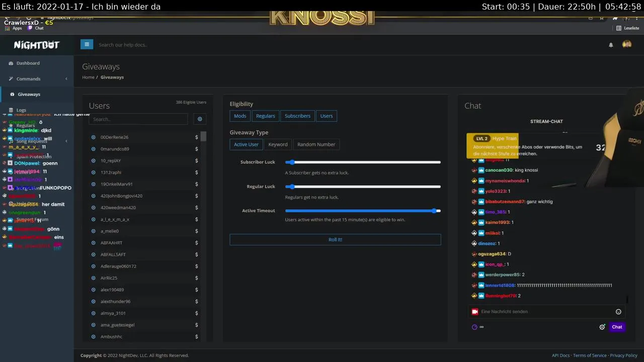Click username Ambushhc in Users list

coord(111,337)
